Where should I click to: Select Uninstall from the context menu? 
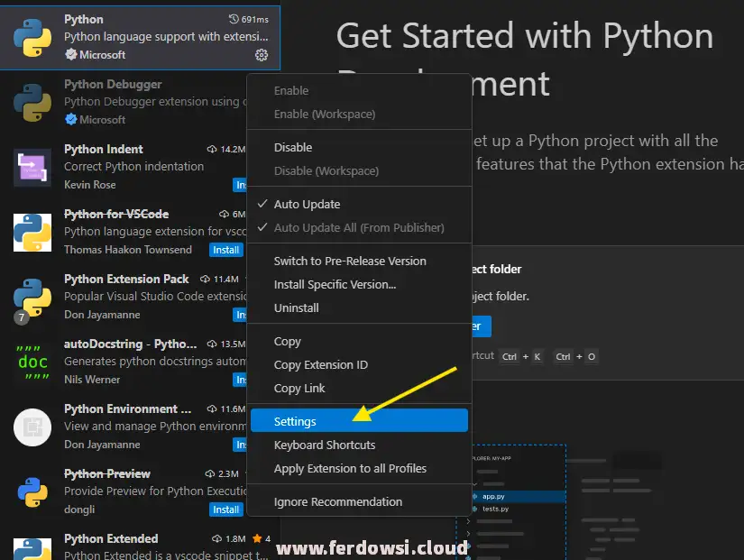tap(359, 308)
